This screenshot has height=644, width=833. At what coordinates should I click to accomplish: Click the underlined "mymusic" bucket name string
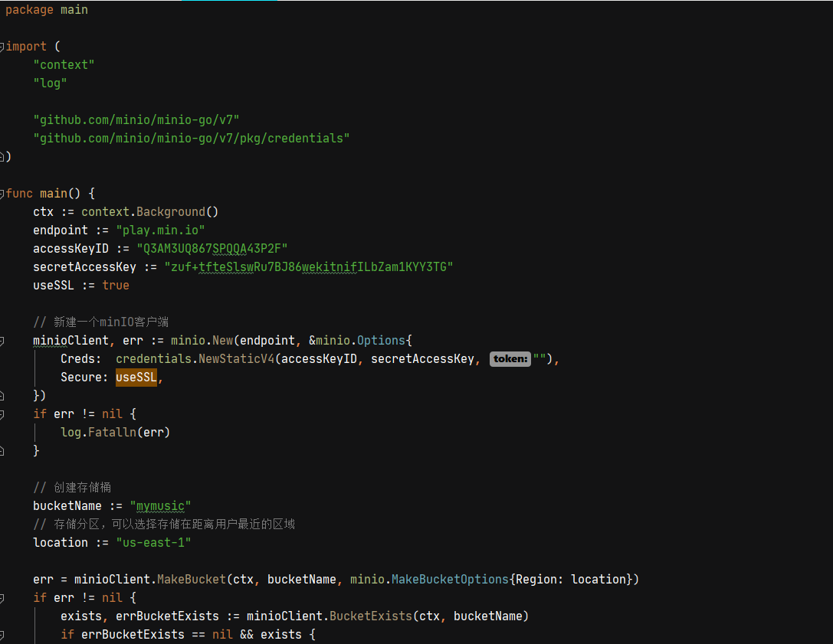160,506
